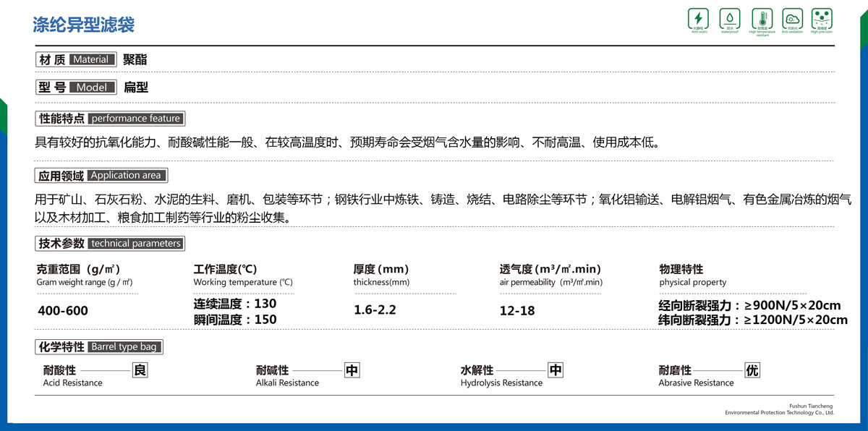
Task: Click the 性能特点 performance feature heading
Action: coord(109,119)
